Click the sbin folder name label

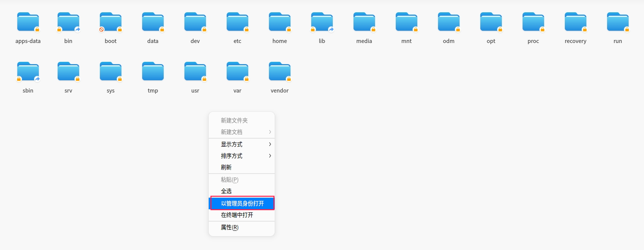tap(28, 91)
